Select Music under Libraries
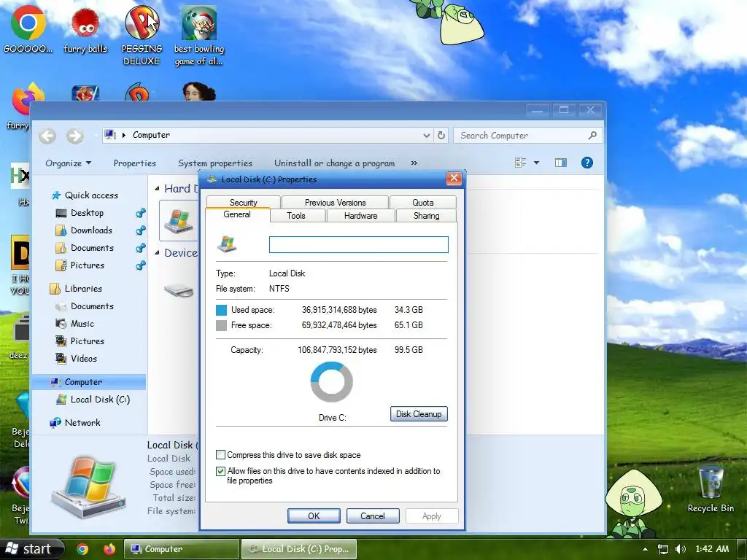Screen dimensions: 747x560 coord(82,324)
